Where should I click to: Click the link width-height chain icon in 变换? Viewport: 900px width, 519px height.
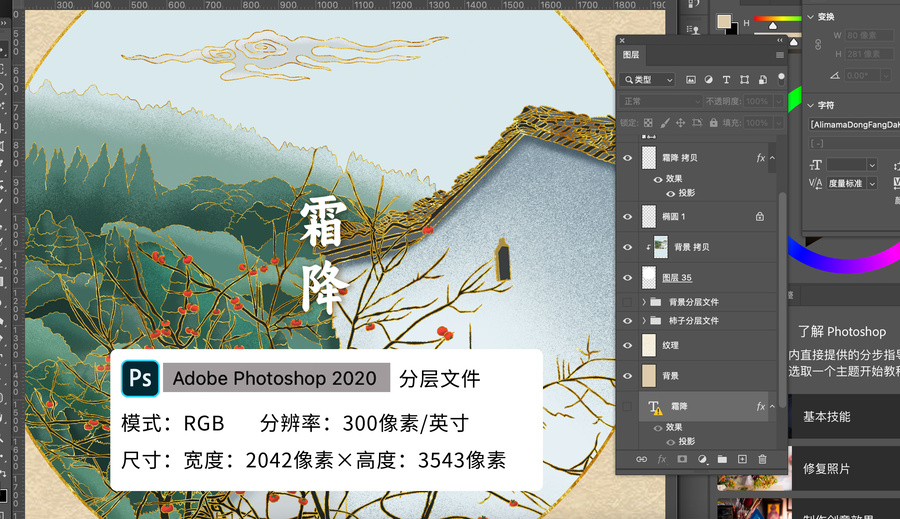tap(818, 44)
